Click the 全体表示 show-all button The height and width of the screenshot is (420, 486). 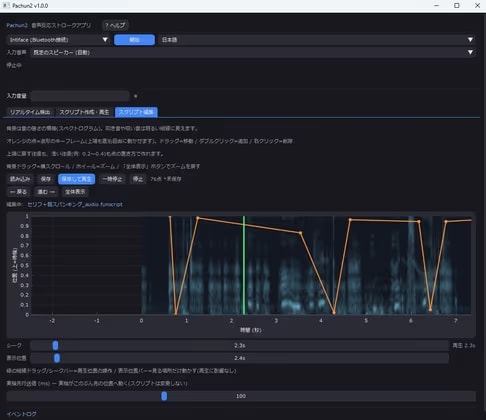tap(75, 192)
